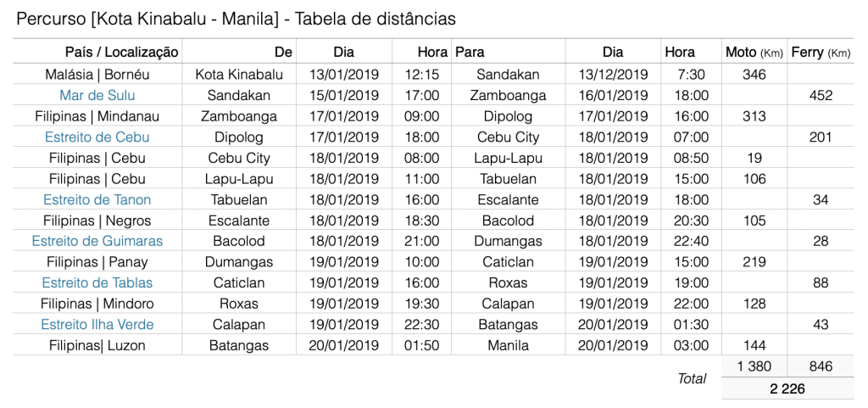
Task: Select the Estreito de Tanon link
Action: coord(97,199)
